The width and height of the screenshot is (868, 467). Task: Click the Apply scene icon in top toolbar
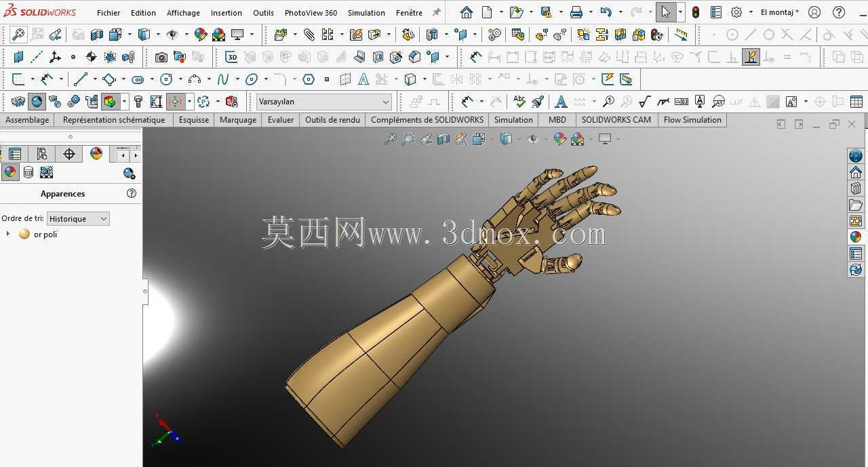pyautogui.click(x=218, y=34)
